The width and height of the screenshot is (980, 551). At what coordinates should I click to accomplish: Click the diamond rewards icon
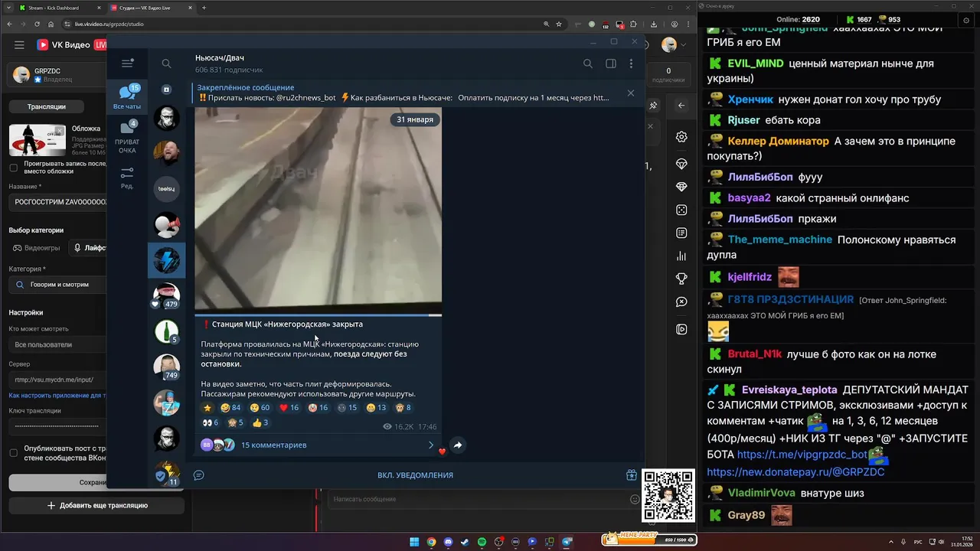point(681,187)
